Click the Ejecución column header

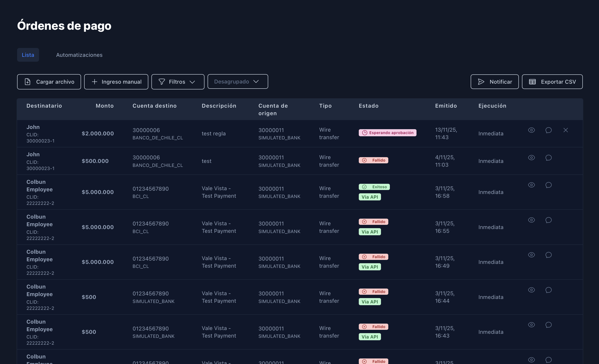click(492, 106)
